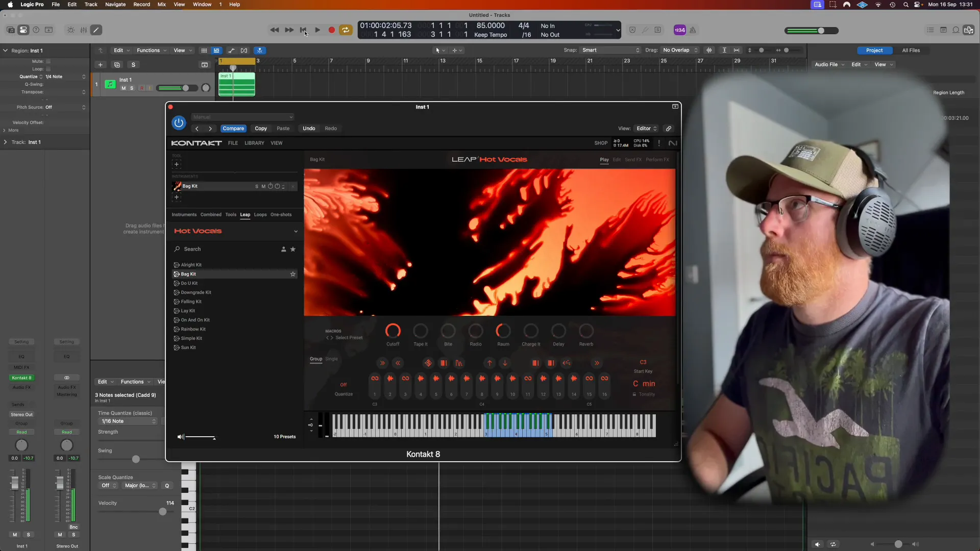This screenshot has height=551, width=980.
Task: Toggle the metronome icon
Action: 693,30
